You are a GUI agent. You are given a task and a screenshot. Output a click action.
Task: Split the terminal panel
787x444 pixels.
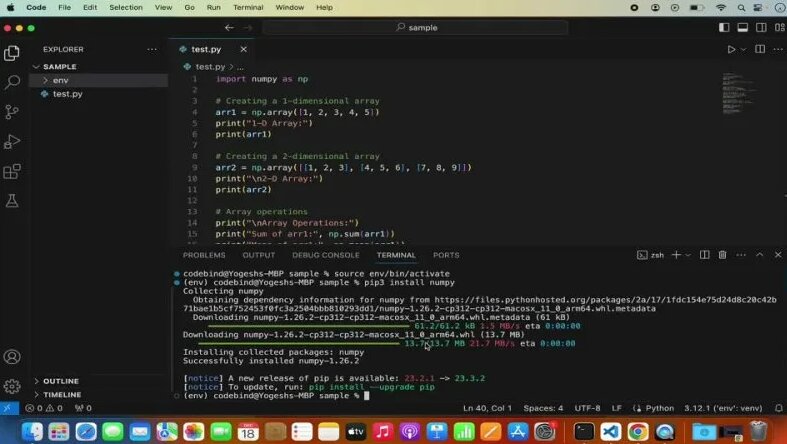pos(705,255)
